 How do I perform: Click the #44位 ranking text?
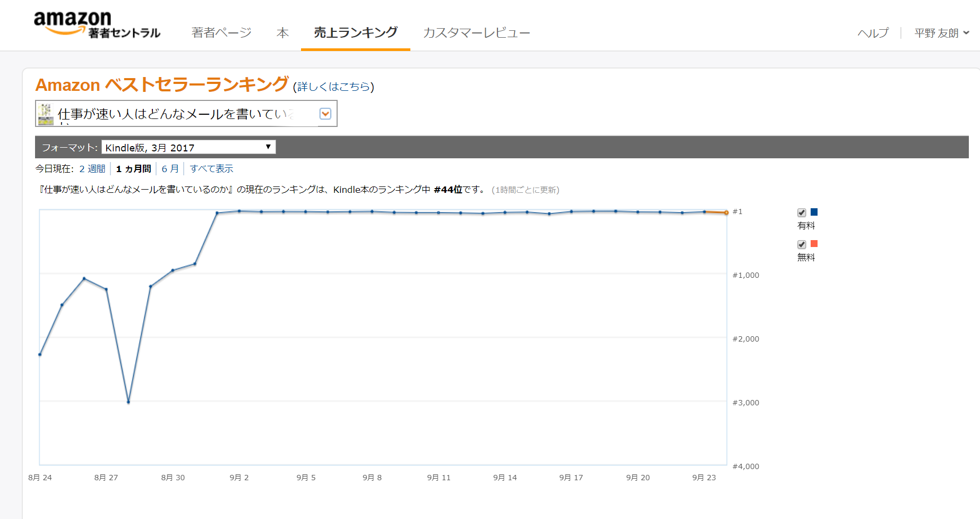pos(448,190)
